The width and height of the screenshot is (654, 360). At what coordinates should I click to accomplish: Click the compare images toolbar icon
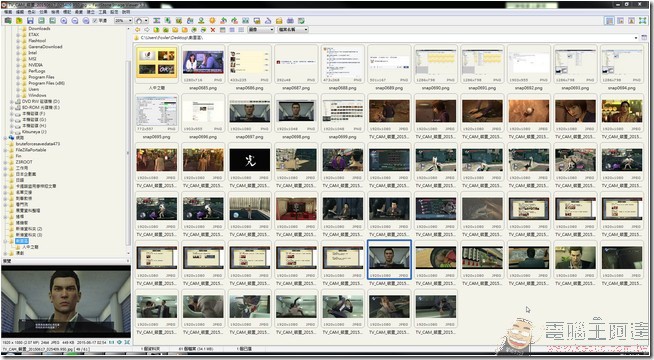pos(246,20)
